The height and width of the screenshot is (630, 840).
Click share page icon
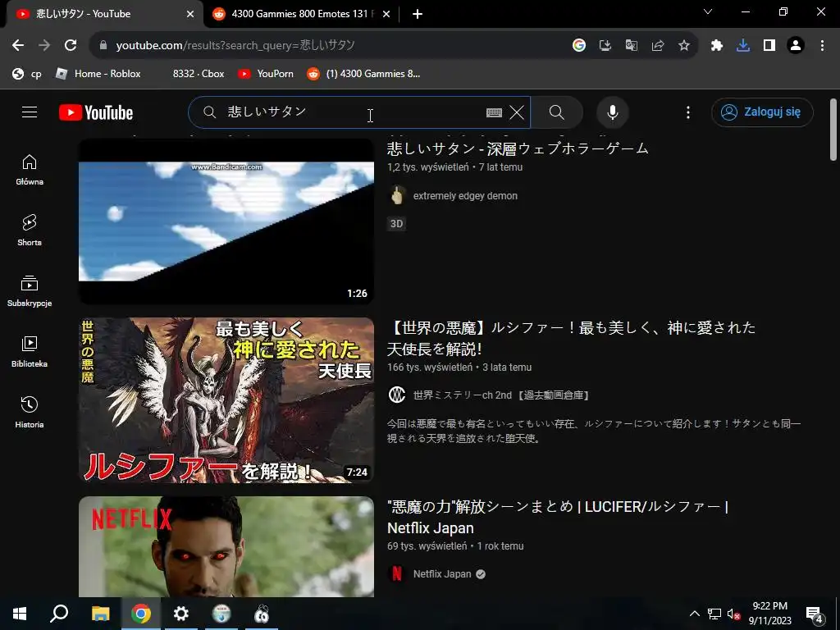(657, 46)
